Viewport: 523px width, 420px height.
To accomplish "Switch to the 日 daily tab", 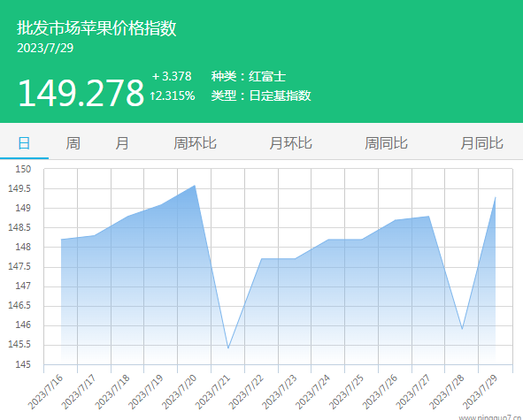I will pyautogui.click(x=24, y=143).
